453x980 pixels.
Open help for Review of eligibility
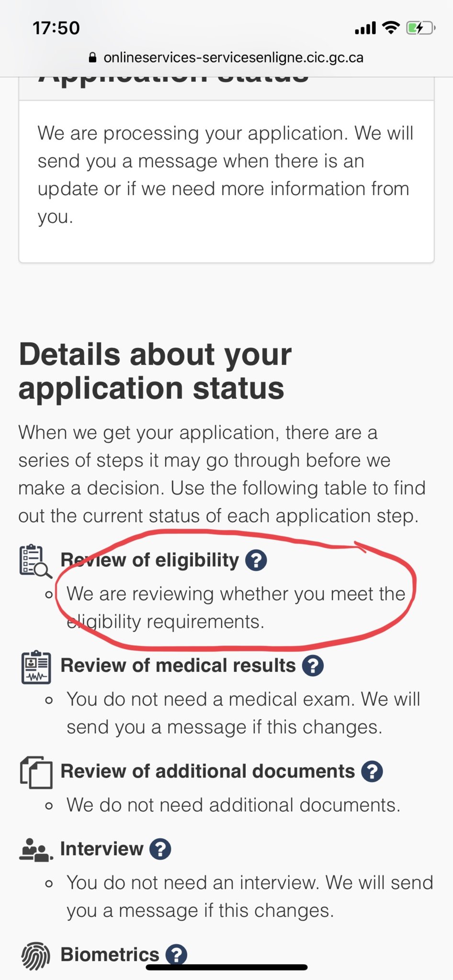tap(256, 560)
